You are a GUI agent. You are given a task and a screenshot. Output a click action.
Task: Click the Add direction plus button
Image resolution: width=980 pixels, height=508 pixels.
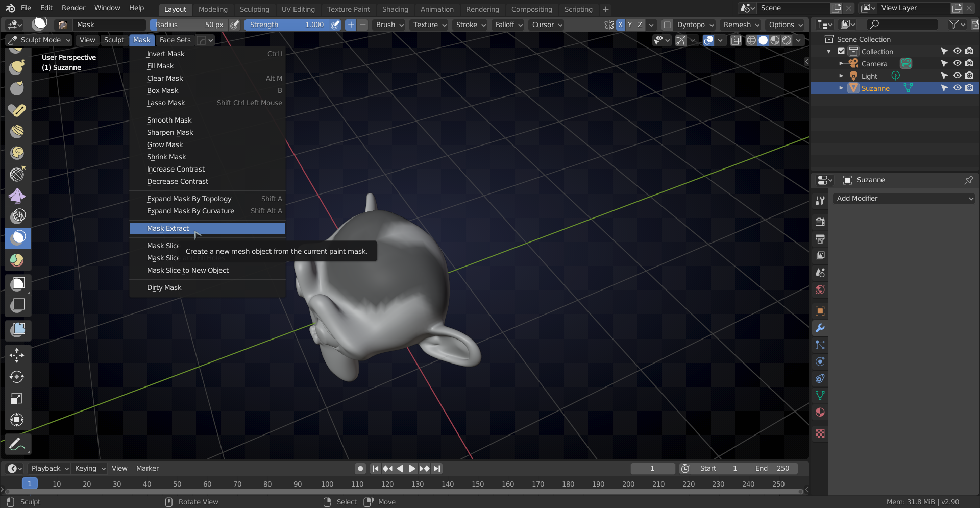(x=351, y=25)
